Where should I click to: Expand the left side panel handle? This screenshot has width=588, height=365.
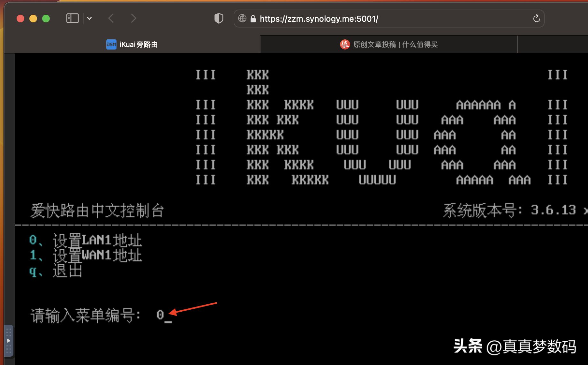click(9, 341)
